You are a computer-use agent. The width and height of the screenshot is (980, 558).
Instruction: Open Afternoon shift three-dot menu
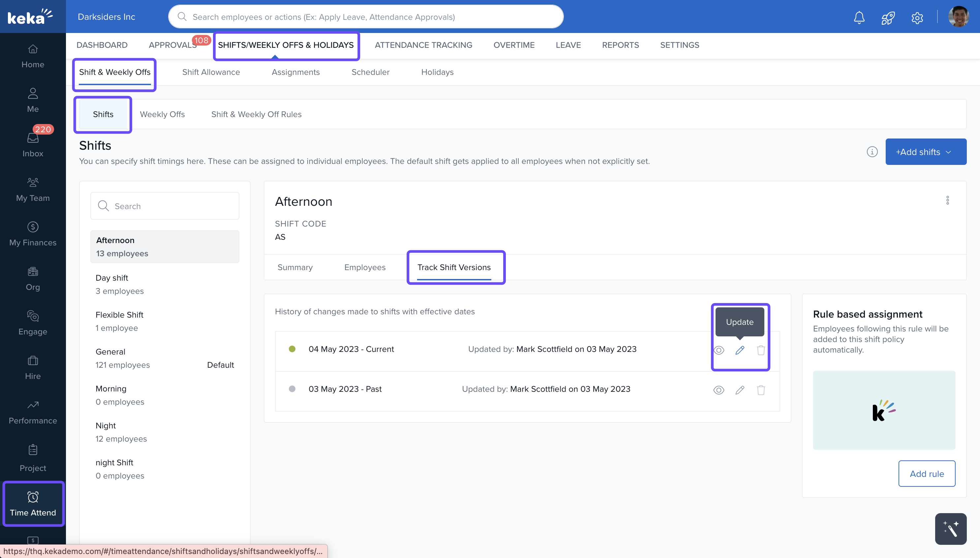pyautogui.click(x=947, y=200)
